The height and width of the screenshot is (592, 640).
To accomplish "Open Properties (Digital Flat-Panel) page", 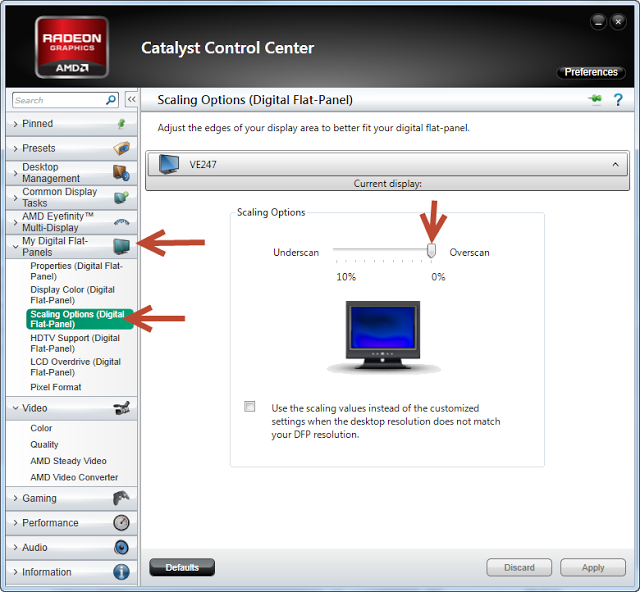I will [x=76, y=271].
